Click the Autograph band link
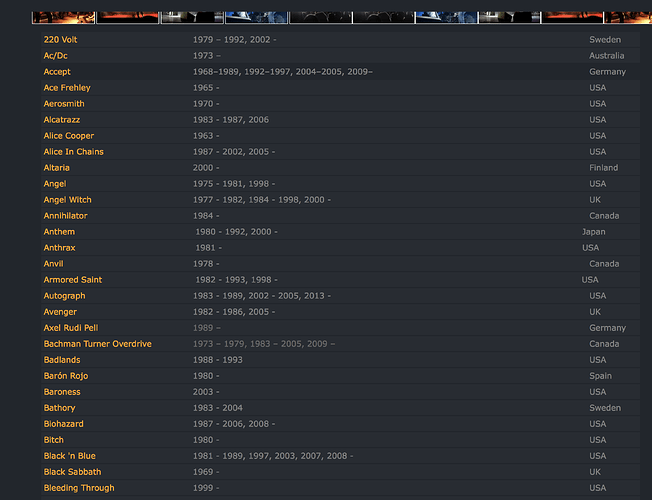Image resolution: width=652 pixels, height=500 pixels. (x=64, y=296)
